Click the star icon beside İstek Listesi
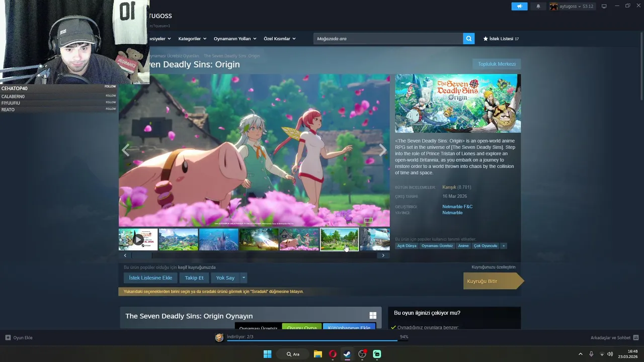This screenshot has width=644, height=362. [x=486, y=39]
